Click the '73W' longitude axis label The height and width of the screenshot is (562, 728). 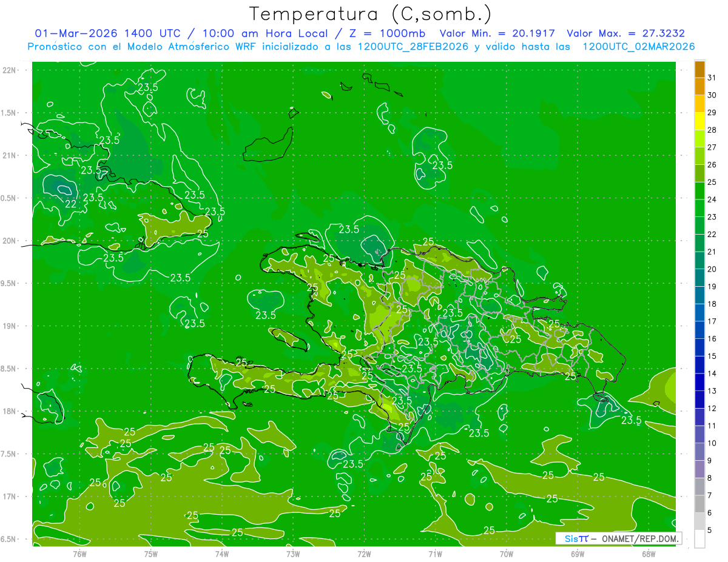(x=293, y=554)
